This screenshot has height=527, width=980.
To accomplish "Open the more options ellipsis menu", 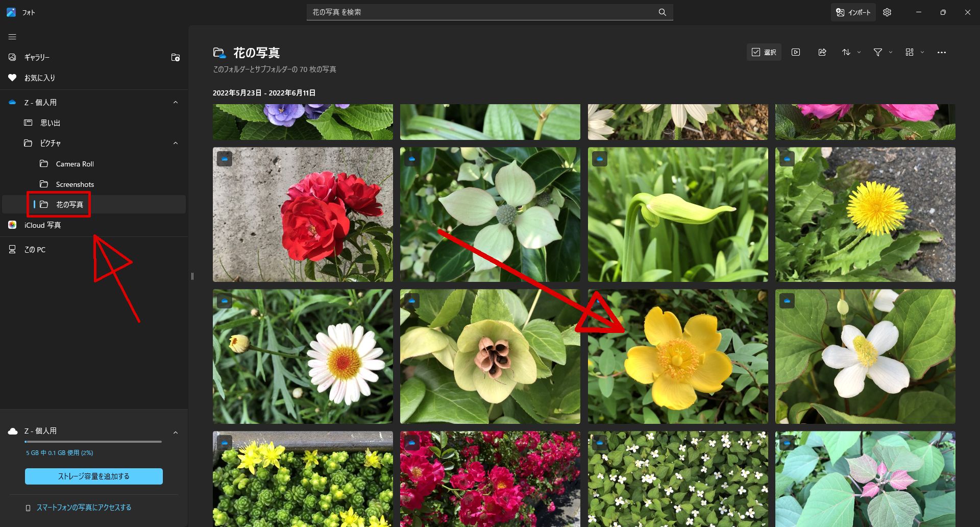I will [941, 52].
